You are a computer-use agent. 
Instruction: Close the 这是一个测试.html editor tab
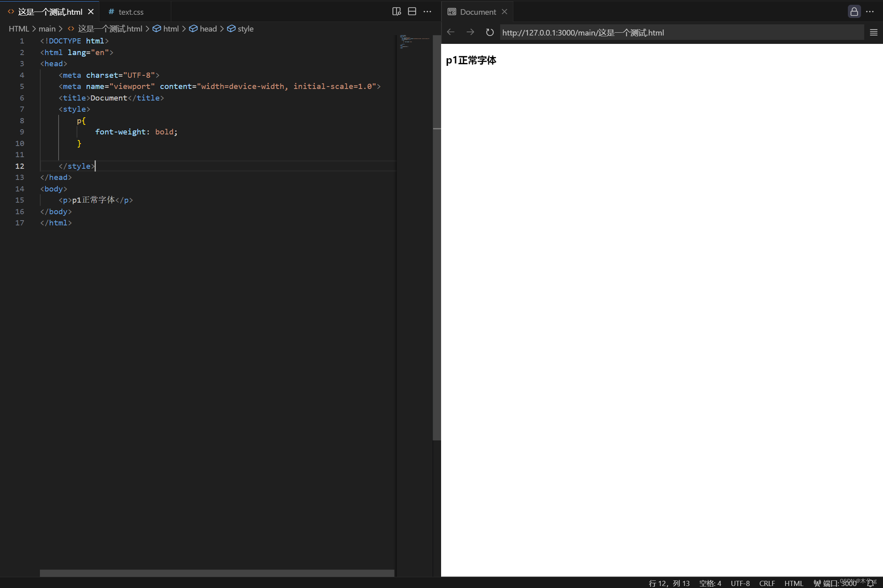pyautogui.click(x=91, y=12)
